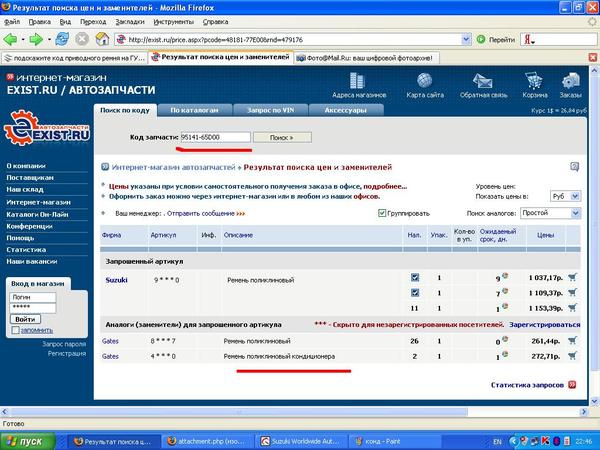Screen dimensions: 600x450
Task: Open the Инструменты menu
Action: click(174, 22)
